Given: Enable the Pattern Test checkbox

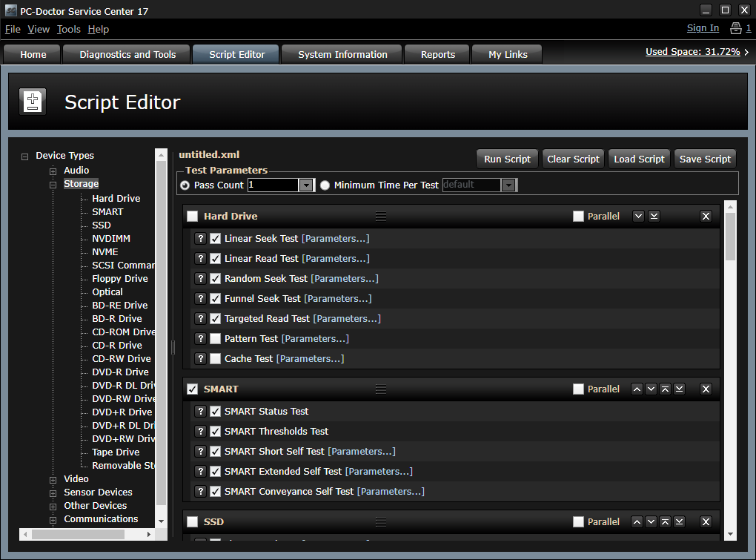Looking at the screenshot, I should tap(216, 339).
